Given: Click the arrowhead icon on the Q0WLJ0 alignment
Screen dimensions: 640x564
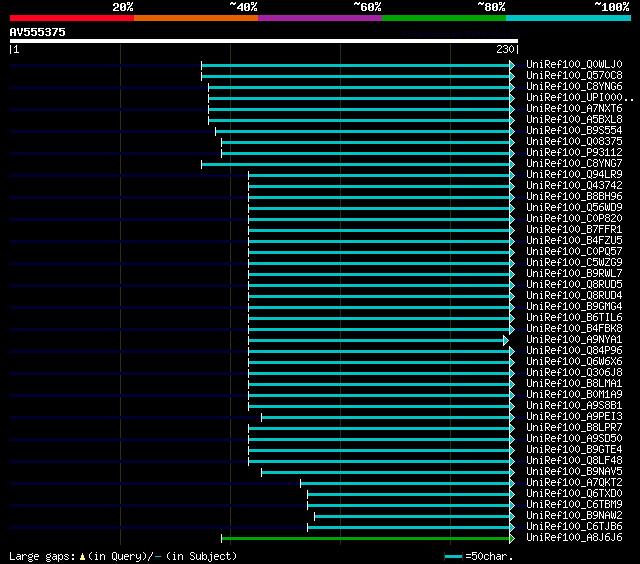Looking at the screenshot, I should coord(512,65).
